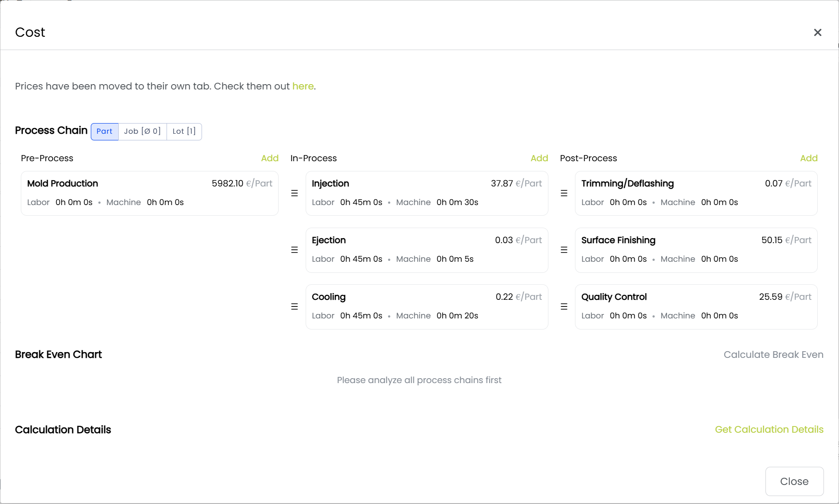Add a Post-Process step

tap(808, 158)
